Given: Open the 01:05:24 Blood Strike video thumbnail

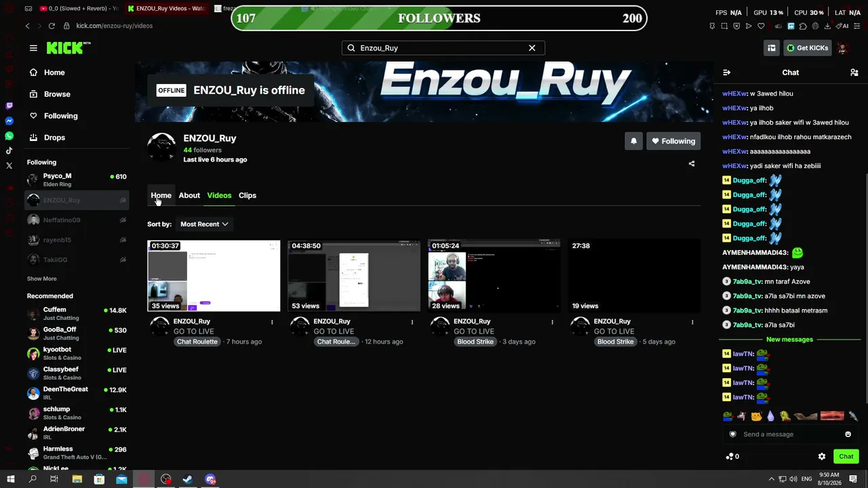Looking at the screenshot, I should click(494, 275).
